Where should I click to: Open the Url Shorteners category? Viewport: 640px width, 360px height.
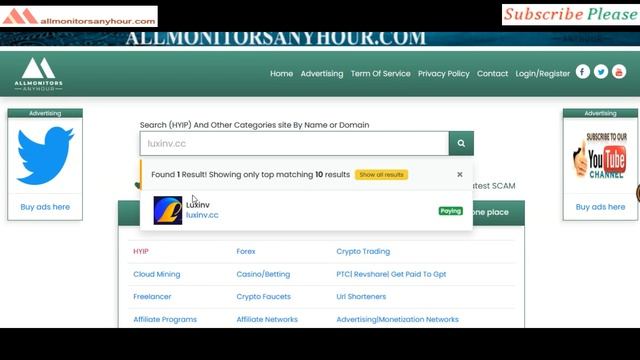pos(361,297)
